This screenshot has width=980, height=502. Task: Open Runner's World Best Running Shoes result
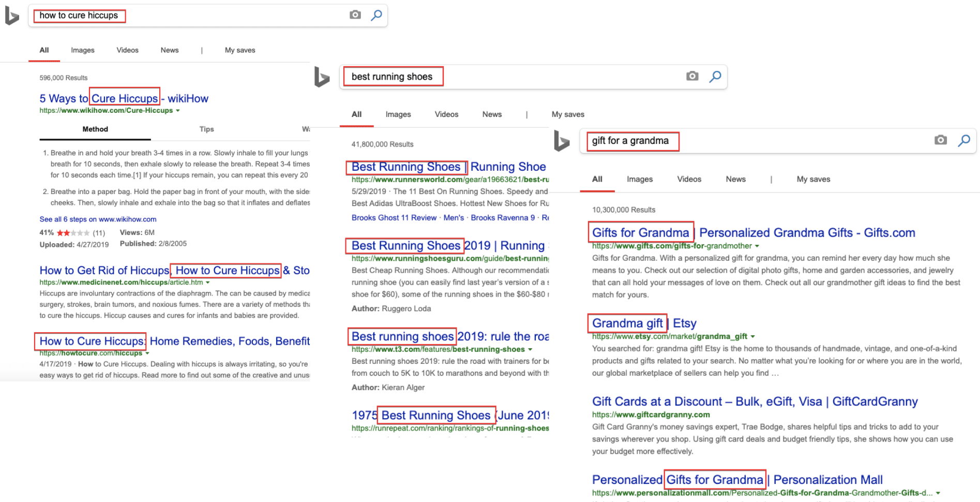[x=449, y=167]
